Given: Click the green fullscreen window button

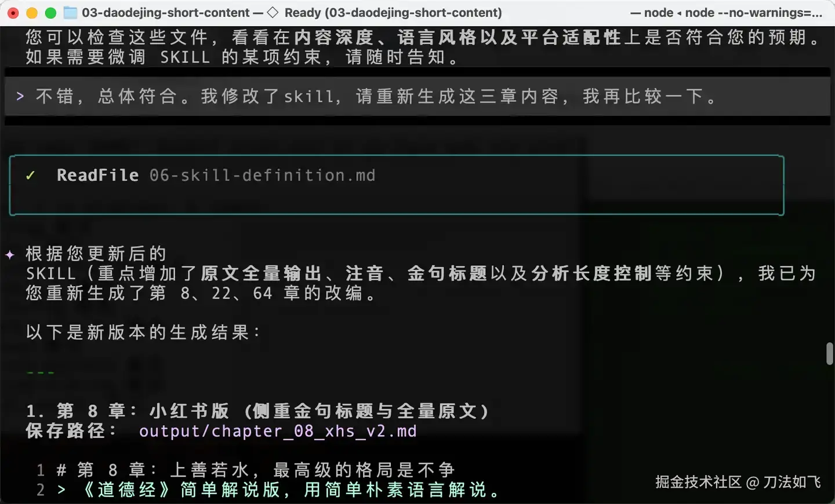Looking at the screenshot, I should 50,13.
